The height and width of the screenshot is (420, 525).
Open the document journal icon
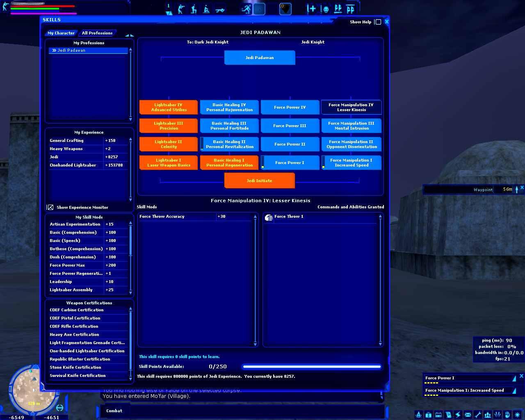(x=448, y=415)
